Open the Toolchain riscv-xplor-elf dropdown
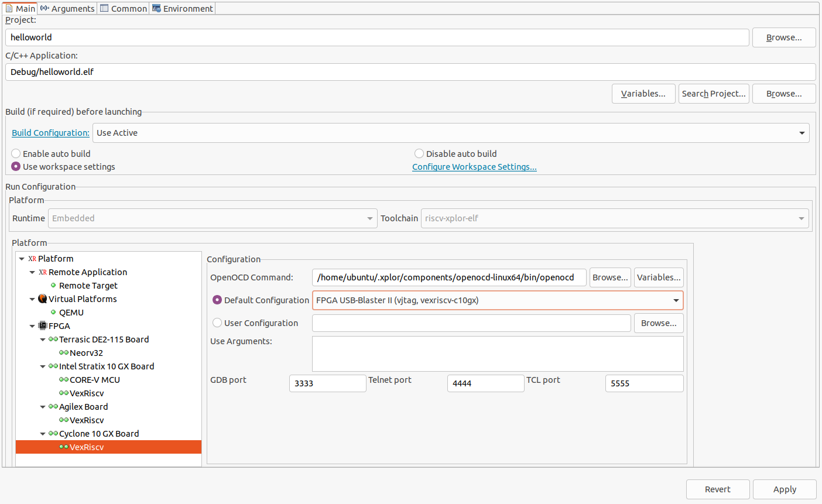 point(615,218)
